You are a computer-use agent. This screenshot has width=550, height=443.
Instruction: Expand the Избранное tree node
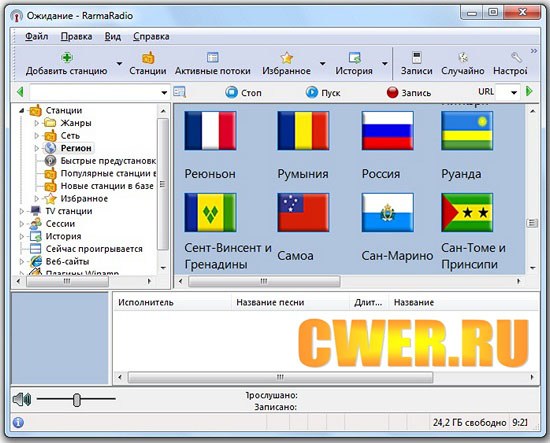click(x=36, y=199)
